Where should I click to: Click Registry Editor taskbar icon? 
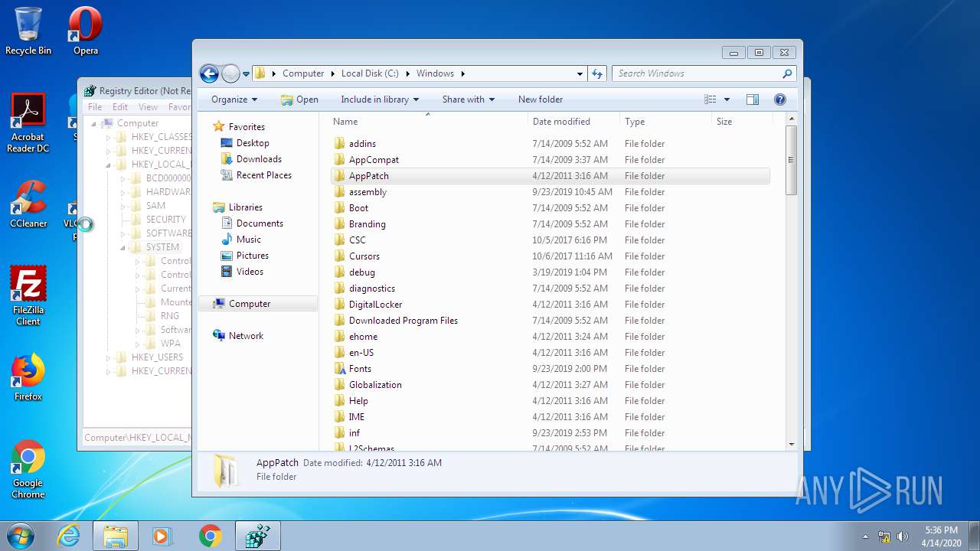pos(257,536)
